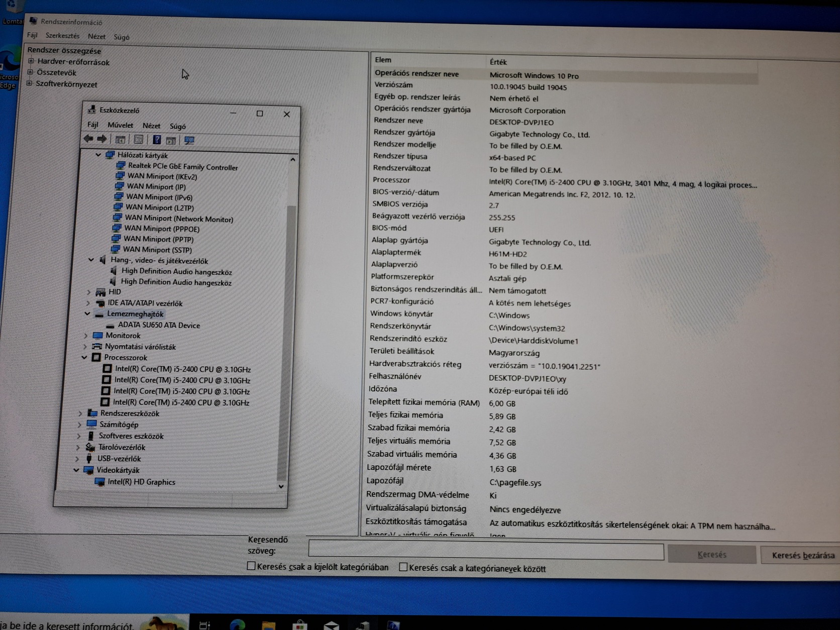840x630 pixels.
Task: Collapse the Lemezmeghajtók node
Action: click(x=87, y=313)
